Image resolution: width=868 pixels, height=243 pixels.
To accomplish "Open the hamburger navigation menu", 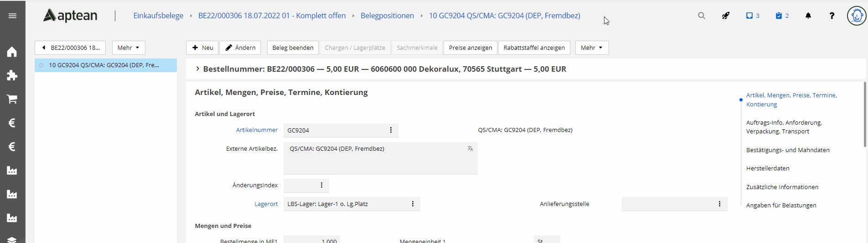I will [12, 16].
